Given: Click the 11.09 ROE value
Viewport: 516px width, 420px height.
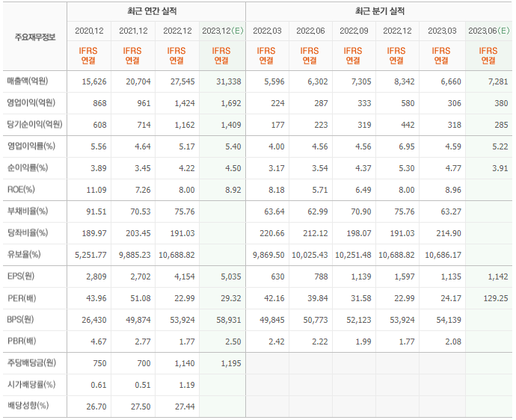Looking at the screenshot, I should (x=96, y=190).
